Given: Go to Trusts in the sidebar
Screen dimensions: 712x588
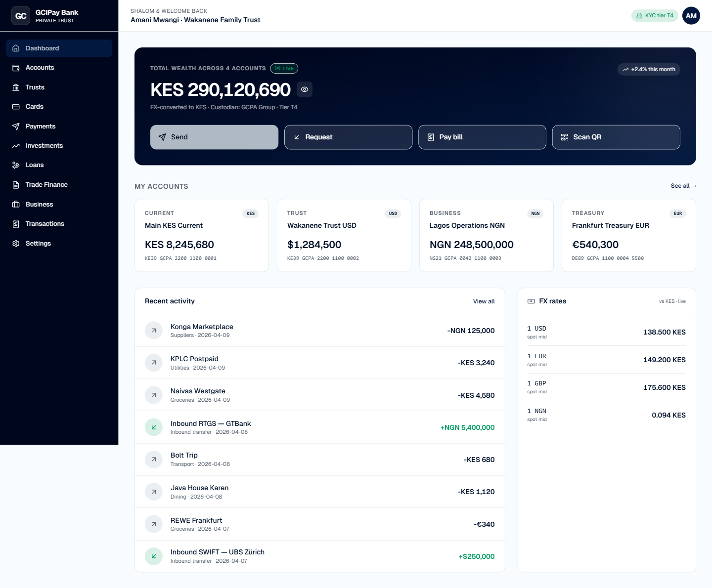Looking at the screenshot, I should (x=59, y=87).
